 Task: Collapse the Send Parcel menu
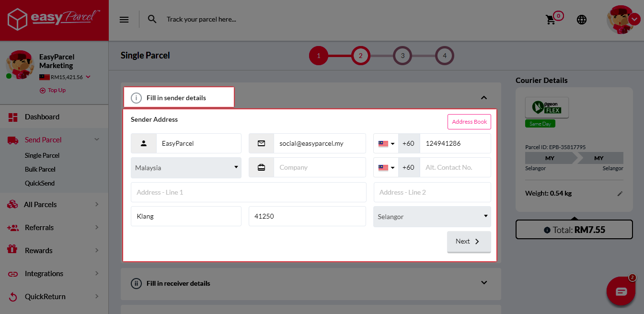point(97,140)
